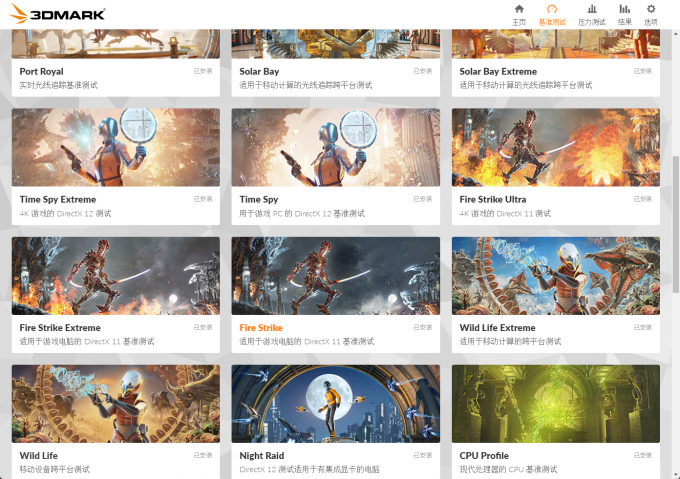Select the Time Spy title
This screenshot has width=680, height=479.
[x=259, y=199]
